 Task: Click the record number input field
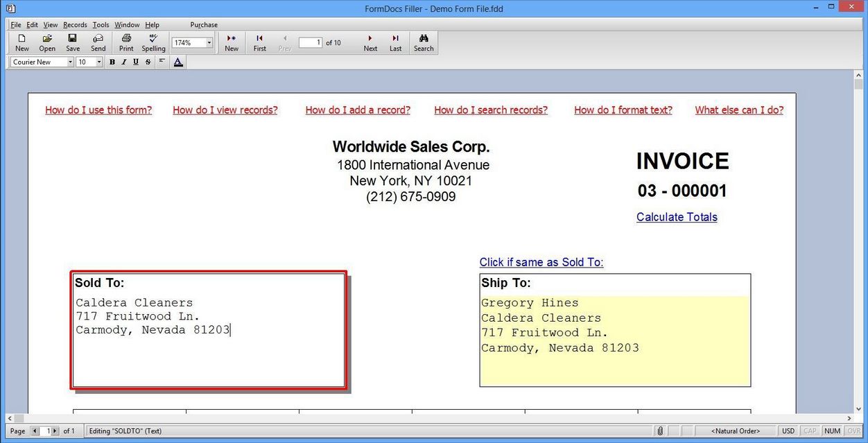[311, 43]
